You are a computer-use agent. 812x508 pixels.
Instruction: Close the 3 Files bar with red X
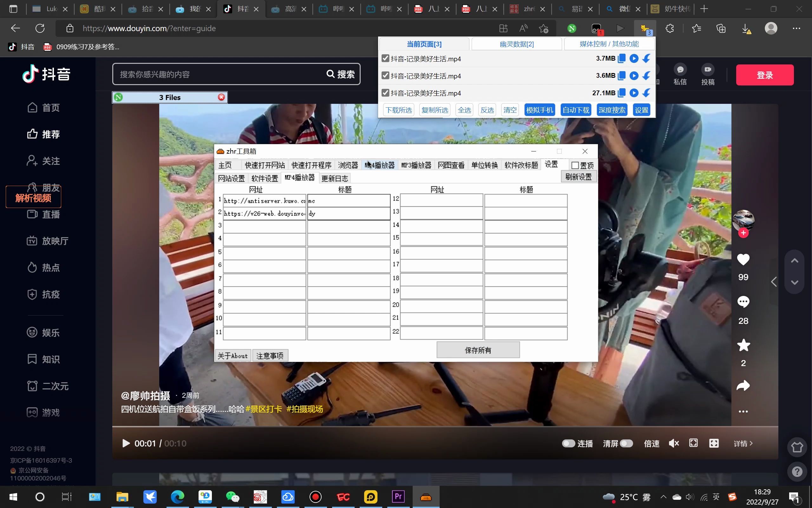point(221,97)
